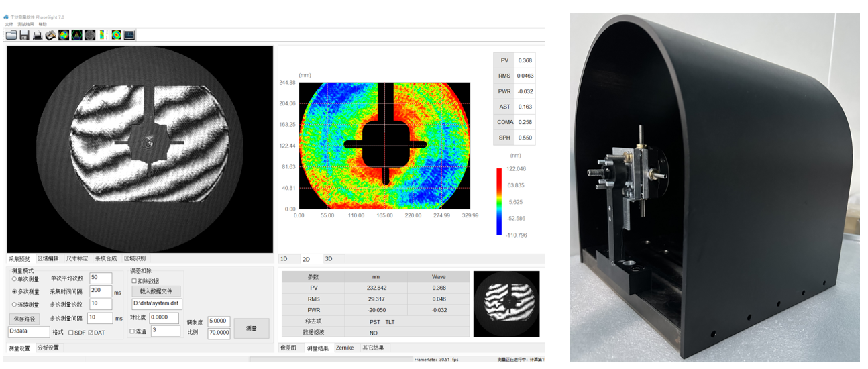This screenshot has height=369, width=868.
Task: Click the color scale bar legend
Action: [499, 201]
